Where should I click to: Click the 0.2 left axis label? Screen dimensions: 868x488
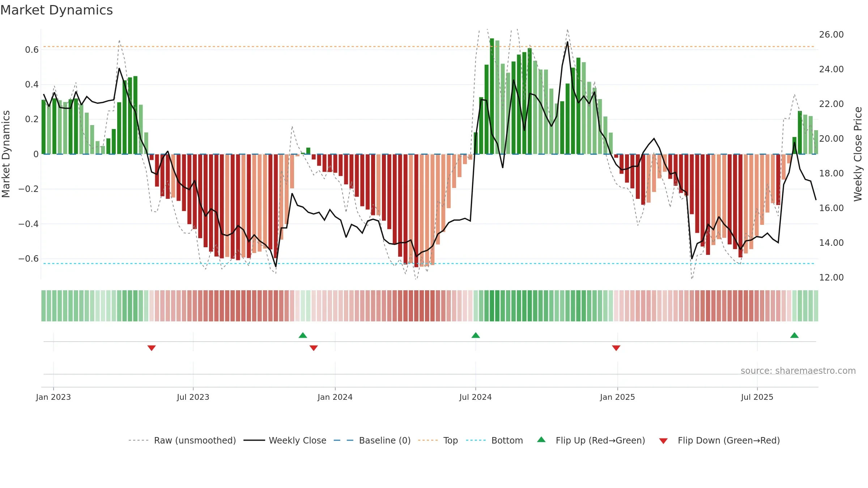pyautogui.click(x=32, y=119)
